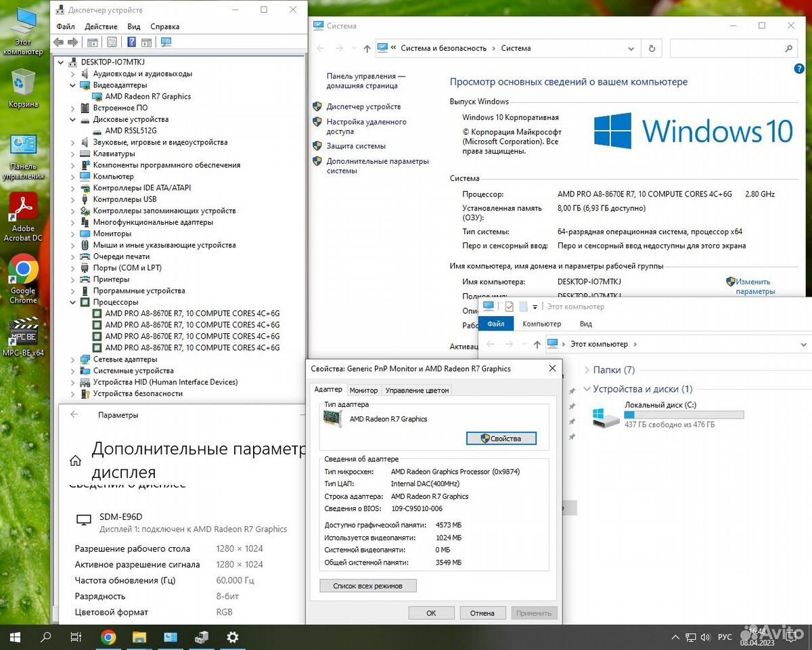812x650 pixels.
Task: Open the Вид menu in Device Manager
Action: pos(134,26)
